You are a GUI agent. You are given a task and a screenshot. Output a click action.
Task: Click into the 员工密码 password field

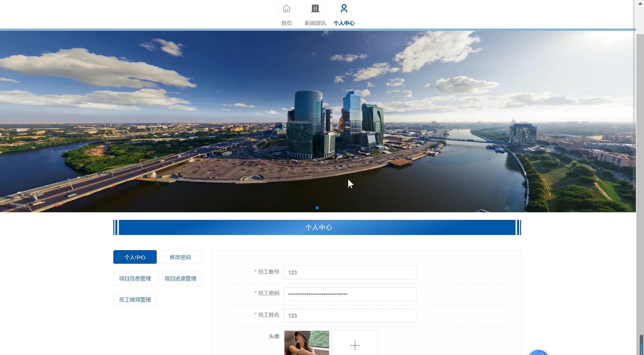pos(350,294)
